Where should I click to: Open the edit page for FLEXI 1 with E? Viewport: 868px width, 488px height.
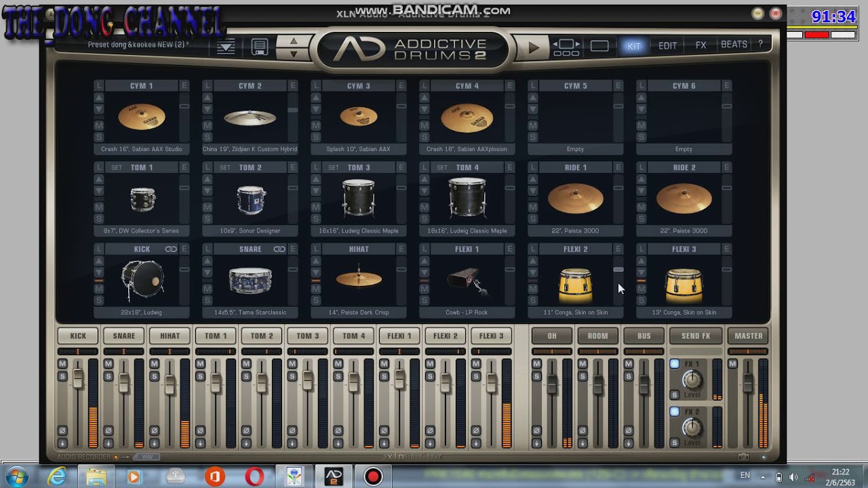pyautogui.click(x=510, y=249)
